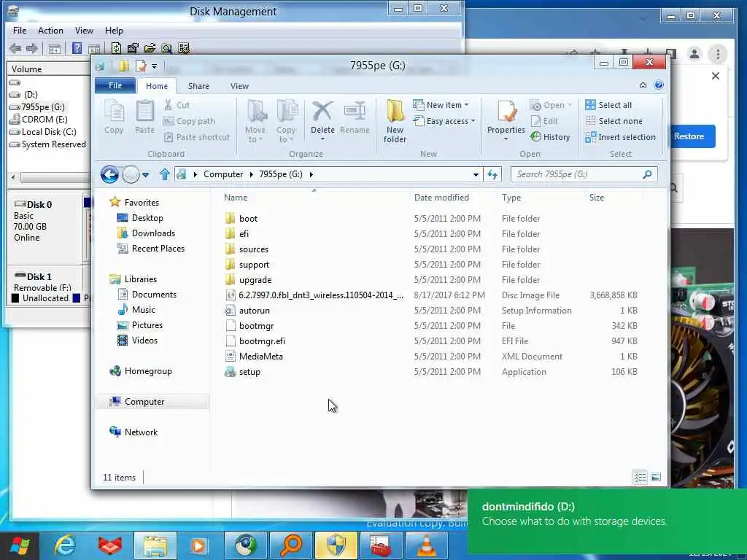This screenshot has width=747, height=560.
Task: Expand the address bar history dropdown
Action: point(476,175)
